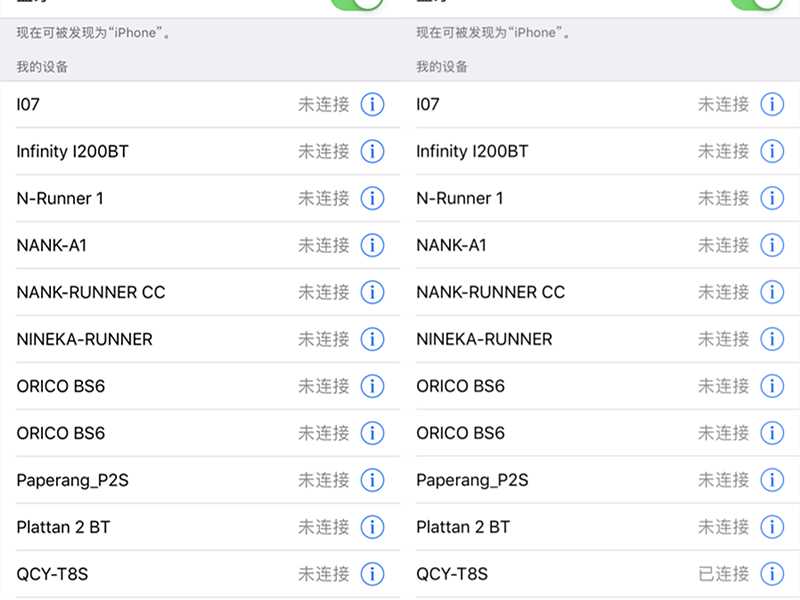
Task: Choose NANK-A1 device in right screenshot
Action: [x=452, y=245]
